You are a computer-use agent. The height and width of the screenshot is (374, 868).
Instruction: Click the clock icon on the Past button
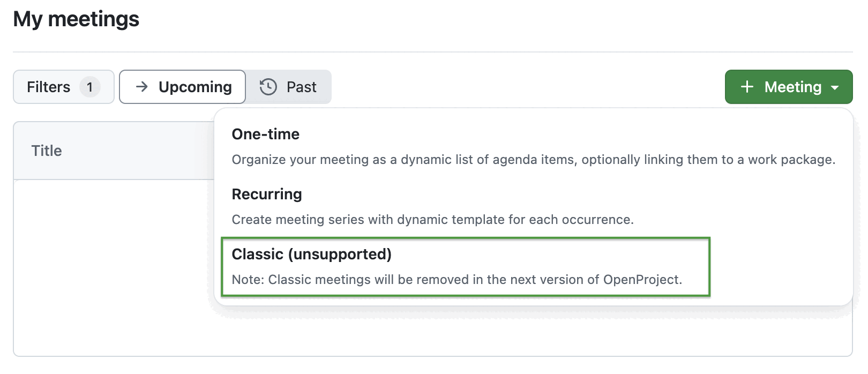269,86
